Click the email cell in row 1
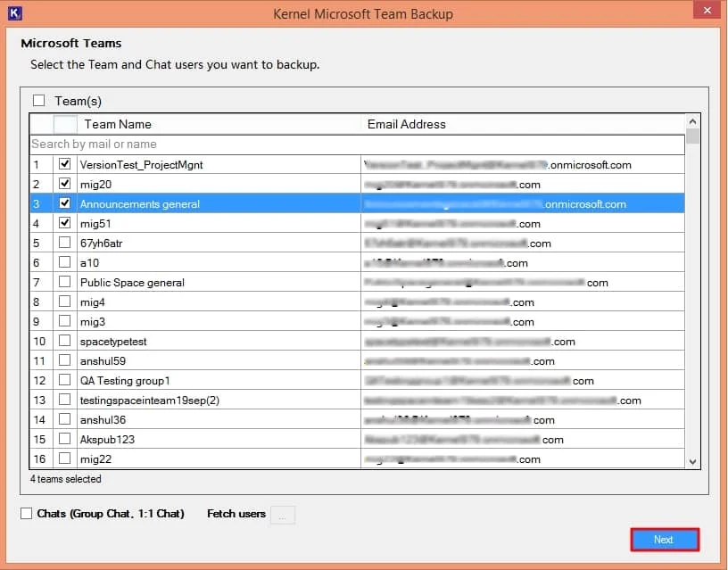 [x=523, y=165]
